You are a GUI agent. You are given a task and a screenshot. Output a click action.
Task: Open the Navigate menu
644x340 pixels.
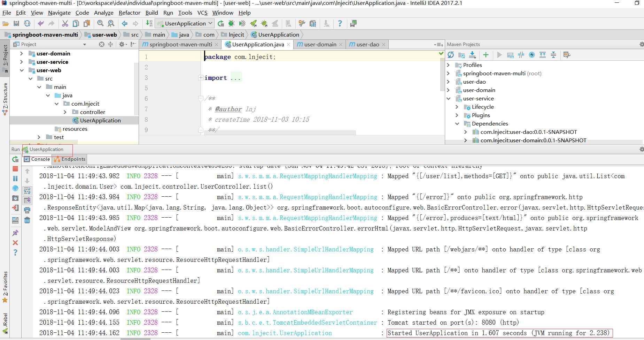[x=59, y=13]
